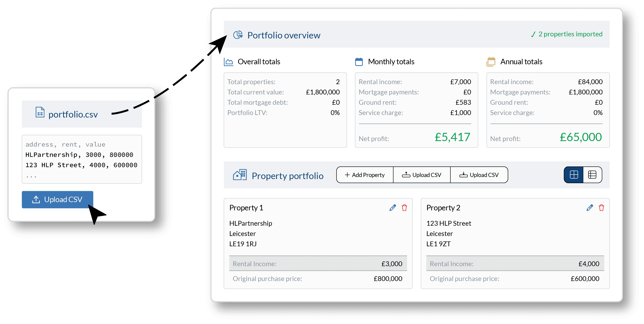Click the second Upload CSV in the portfolio toolbar

coord(479,174)
